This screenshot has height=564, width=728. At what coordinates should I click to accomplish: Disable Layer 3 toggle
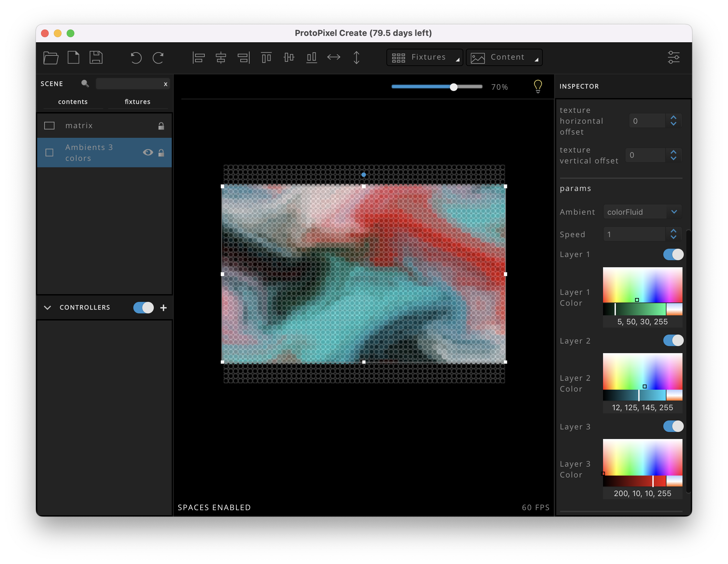pos(673,426)
